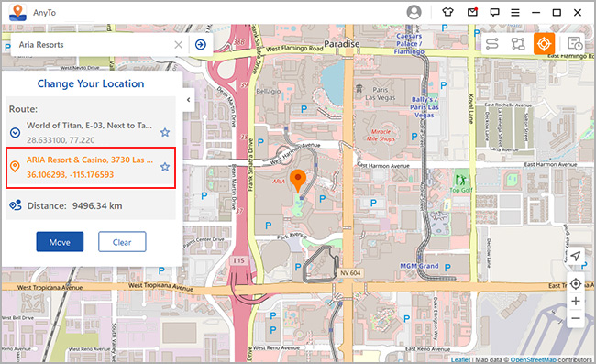Click the search go arrow button
This screenshot has height=364, width=596.
click(201, 44)
